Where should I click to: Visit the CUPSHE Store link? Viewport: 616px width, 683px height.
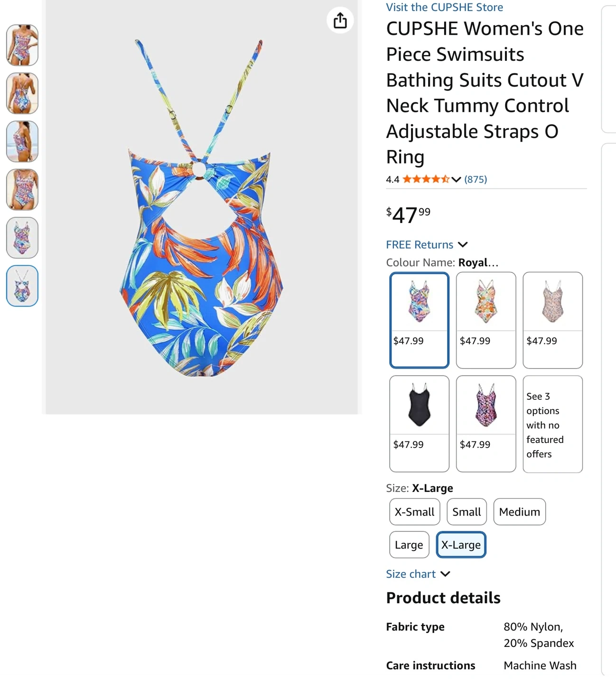[444, 7]
